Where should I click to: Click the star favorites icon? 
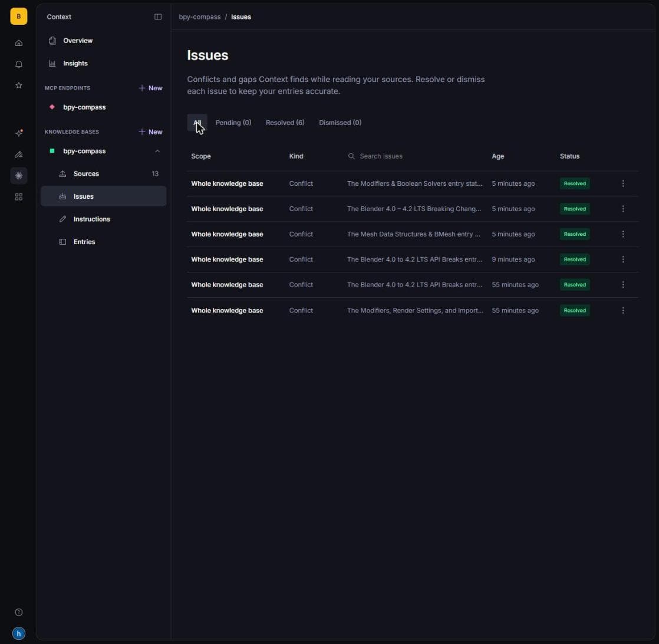pos(18,86)
